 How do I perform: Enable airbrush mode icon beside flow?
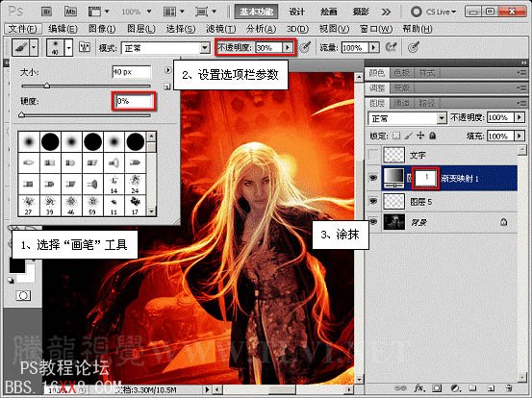click(x=392, y=47)
